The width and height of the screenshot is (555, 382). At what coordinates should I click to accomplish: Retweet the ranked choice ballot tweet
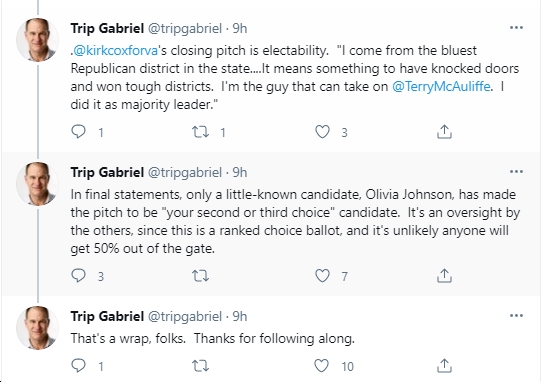200,276
